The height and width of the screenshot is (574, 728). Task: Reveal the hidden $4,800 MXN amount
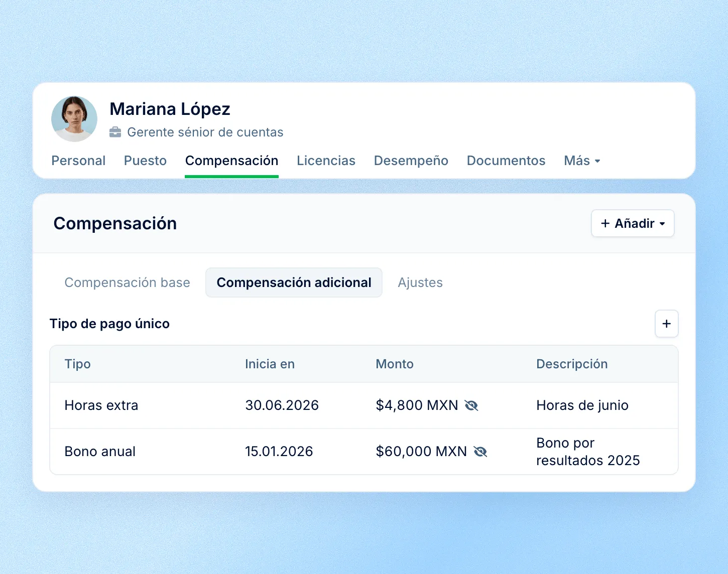point(471,405)
